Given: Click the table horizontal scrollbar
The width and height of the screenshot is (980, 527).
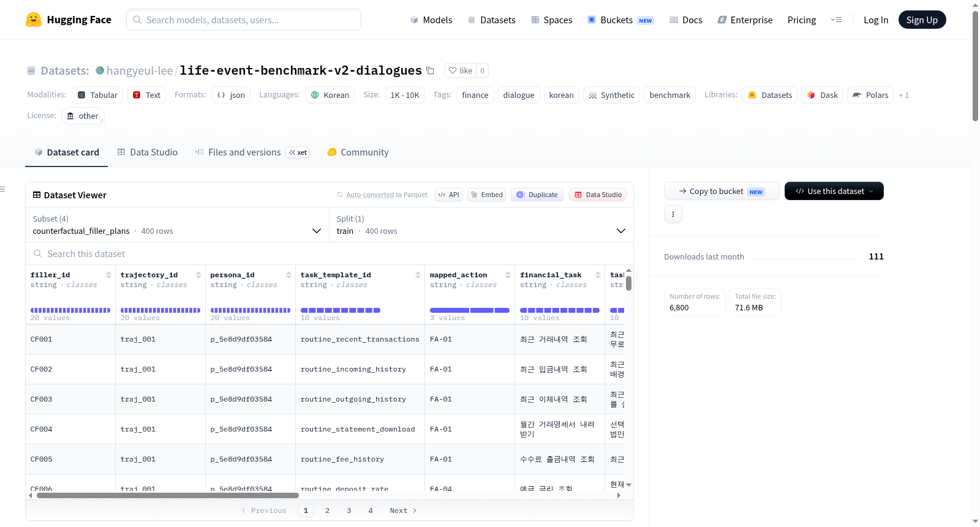Looking at the screenshot, I should pyautogui.click(x=168, y=495).
